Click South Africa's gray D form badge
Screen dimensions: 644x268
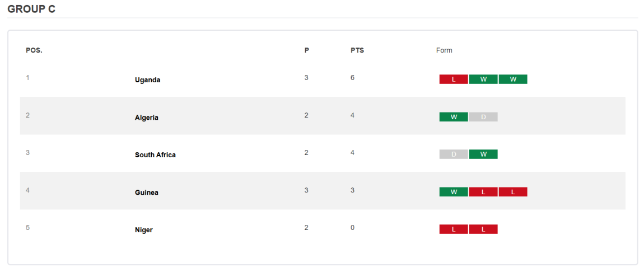click(454, 154)
